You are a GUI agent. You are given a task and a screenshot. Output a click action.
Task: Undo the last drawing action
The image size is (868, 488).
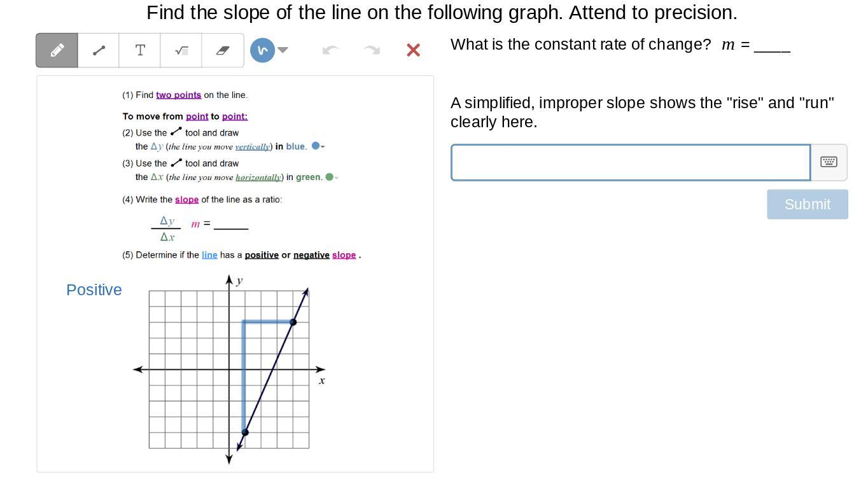coord(330,50)
